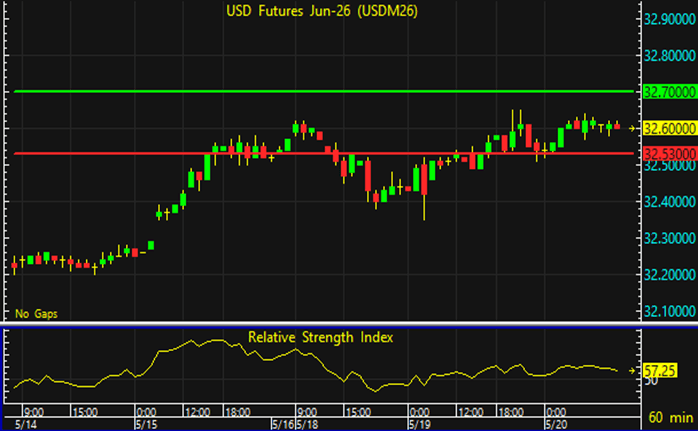Click the 60 min interval label
Screen dimensions: 698x431
[x=671, y=418]
